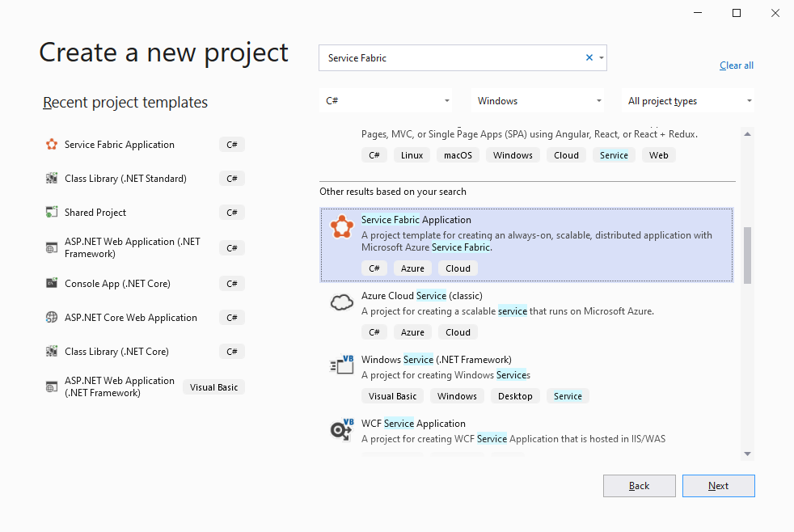The height and width of the screenshot is (532, 794).
Task: Open the C# language filter dropdown
Action: [386, 101]
